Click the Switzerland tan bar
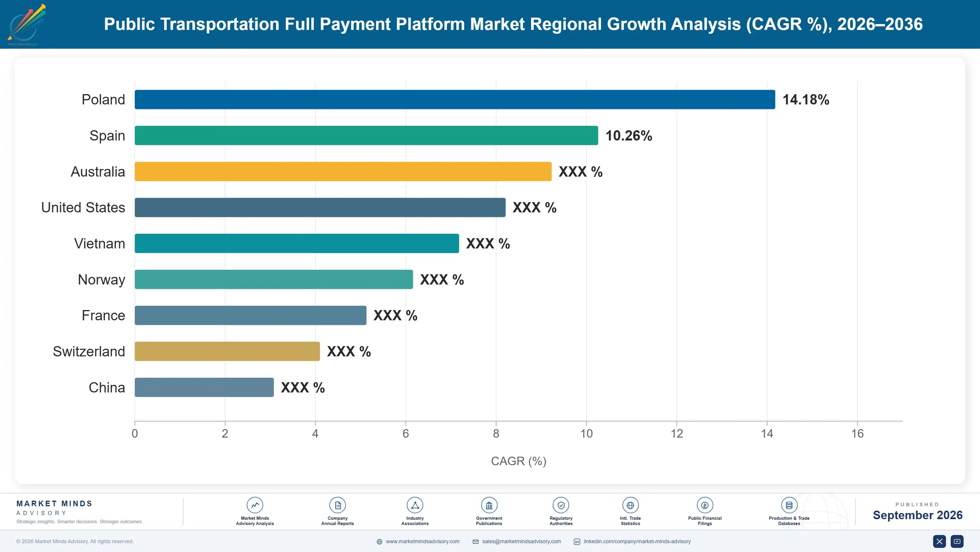980x552 pixels. 227,351
